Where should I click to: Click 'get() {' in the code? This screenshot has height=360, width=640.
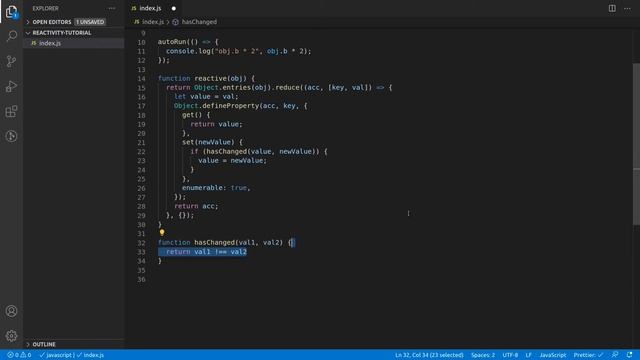[196, 115]
